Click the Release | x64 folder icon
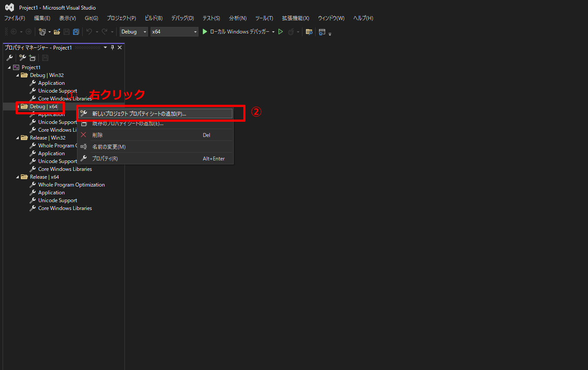 coord(24,177)
